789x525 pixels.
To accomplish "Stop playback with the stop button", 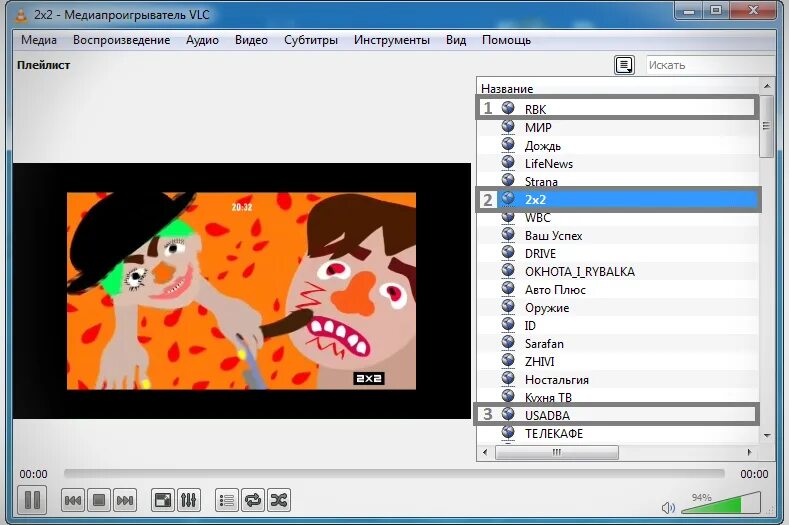I will [99, 500].
